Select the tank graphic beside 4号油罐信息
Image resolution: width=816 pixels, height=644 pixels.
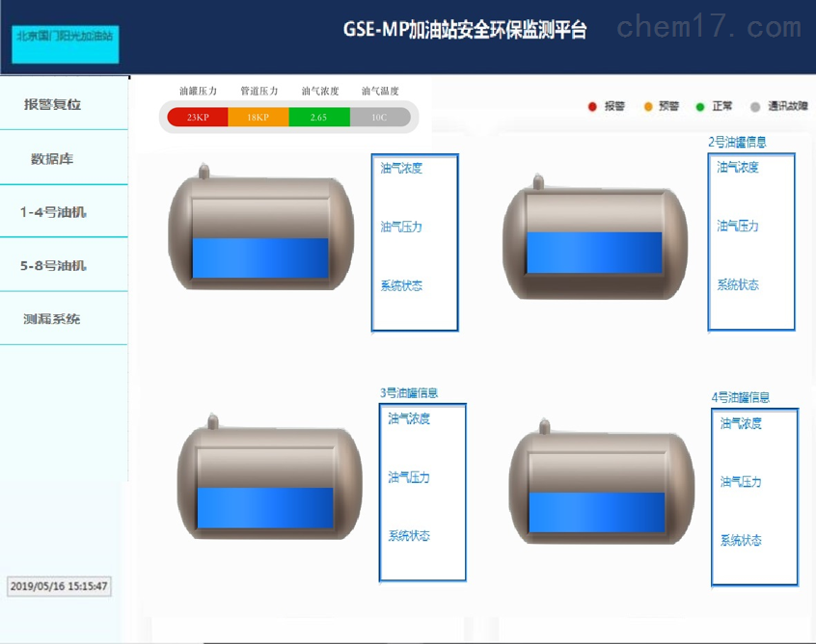(602, 482)
